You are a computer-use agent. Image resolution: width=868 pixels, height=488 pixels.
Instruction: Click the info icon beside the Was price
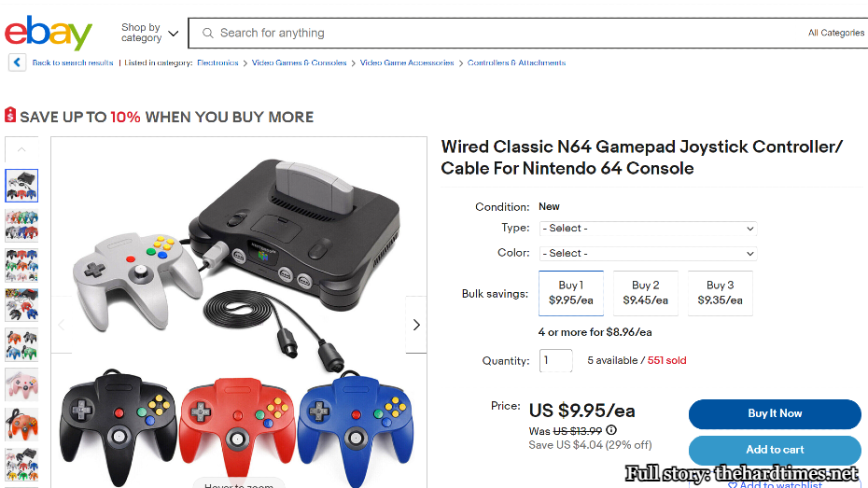pyautogui.click(x=611, y=430)
